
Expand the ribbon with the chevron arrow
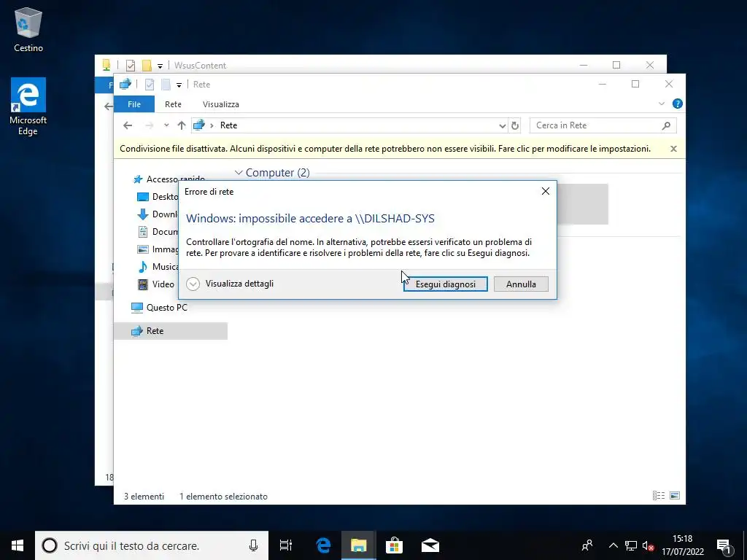[661, 104]
